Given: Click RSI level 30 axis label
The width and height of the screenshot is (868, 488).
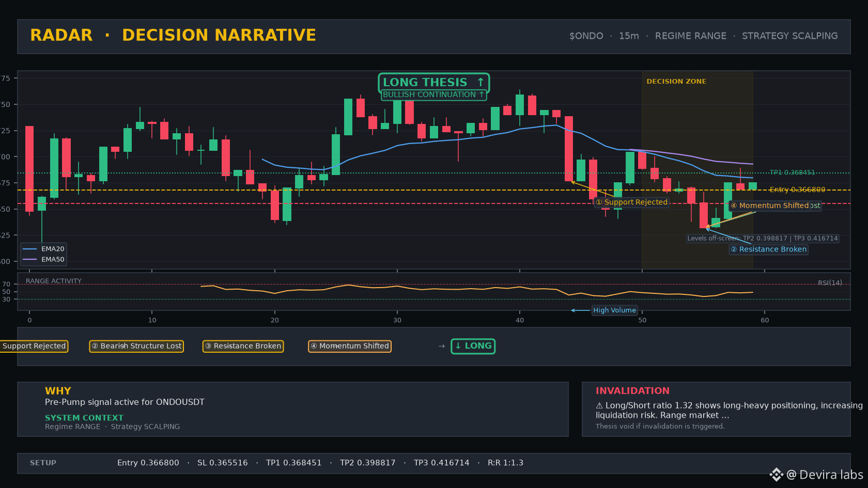Looking at the screenshot, I should [x=6, y=300].
